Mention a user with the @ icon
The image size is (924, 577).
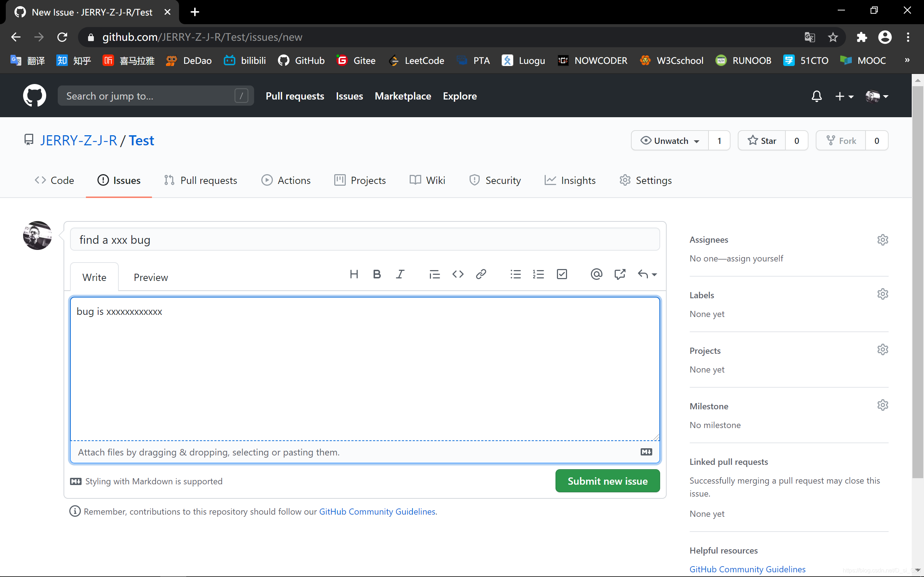596,274
